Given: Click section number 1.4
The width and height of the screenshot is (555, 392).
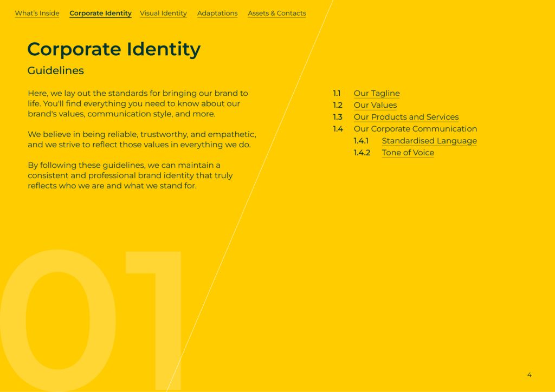Looking at the screenshot, I should (338, 129).
